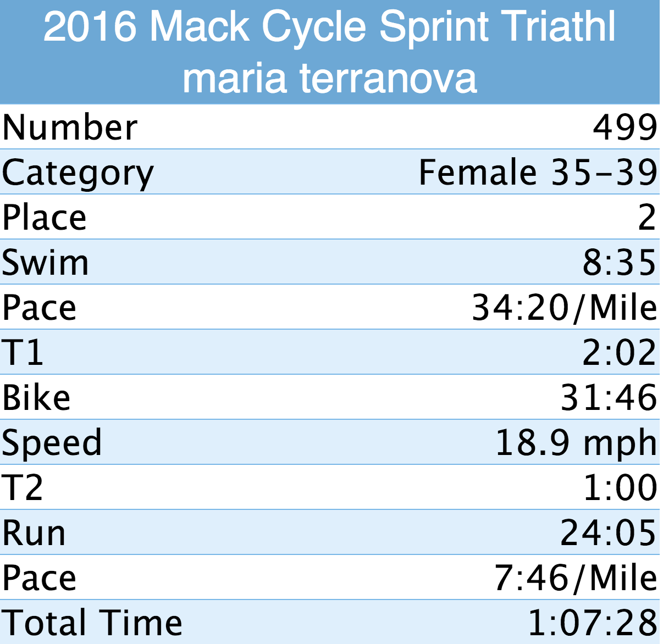663x644 pixels.
Task: Select the Female 35-39 category value
Action: pyautogui.click(x=538, y=173)
